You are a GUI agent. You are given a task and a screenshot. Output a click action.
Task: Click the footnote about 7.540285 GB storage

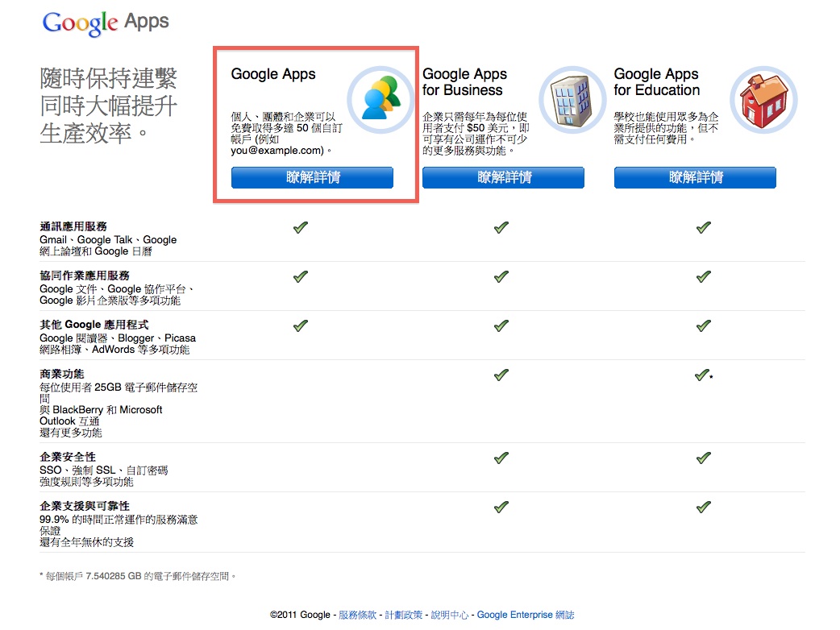pos(138,576)
